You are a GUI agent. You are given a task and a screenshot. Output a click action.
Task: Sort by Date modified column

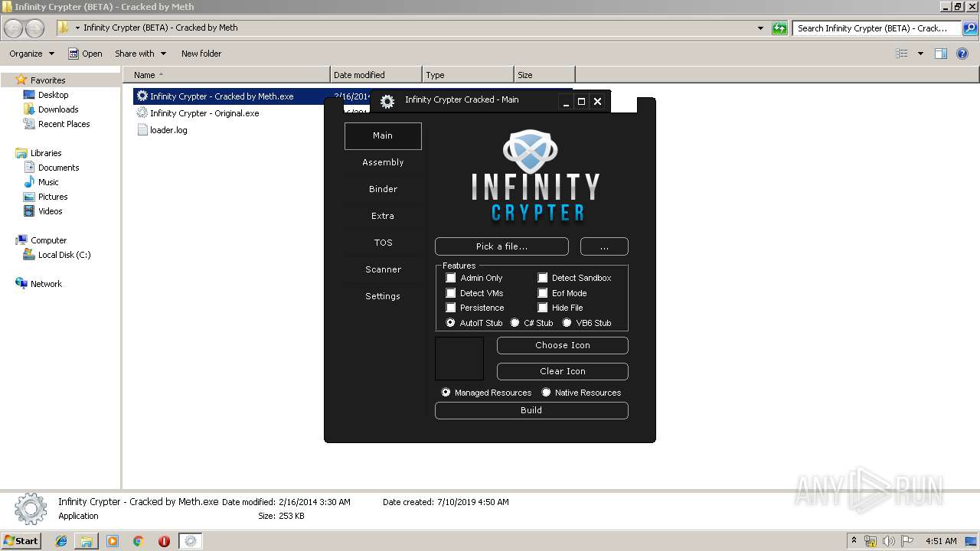pyautogui.click(x=376, y=75)
